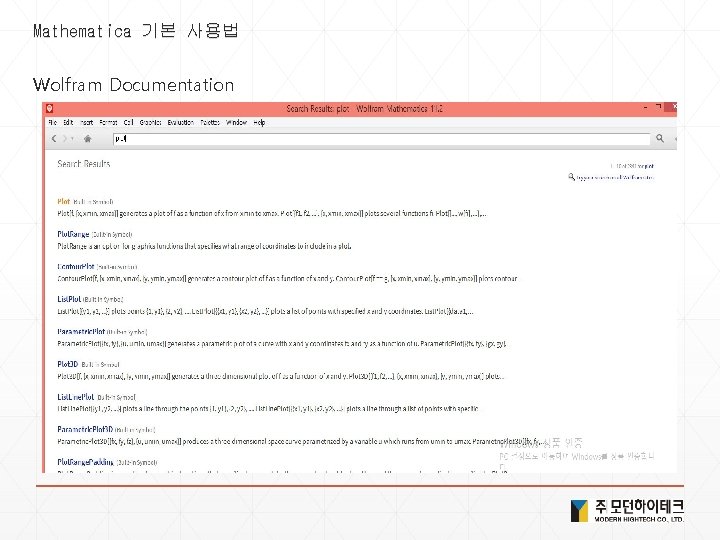Open the File menu
The image size is (720, 540).
(53, 123)
